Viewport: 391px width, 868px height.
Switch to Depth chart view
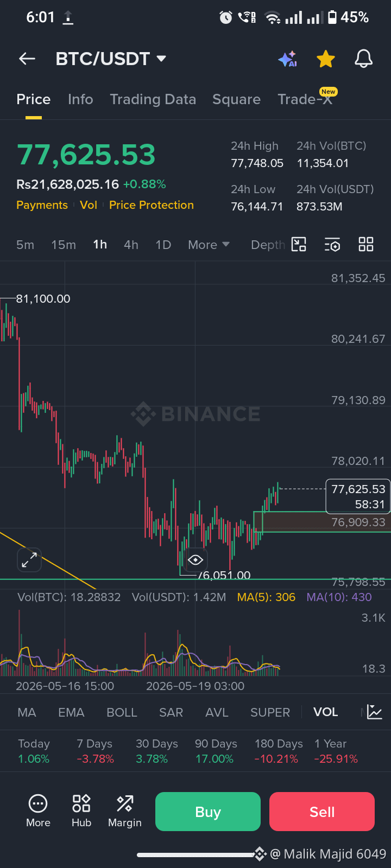pos(268,245)
